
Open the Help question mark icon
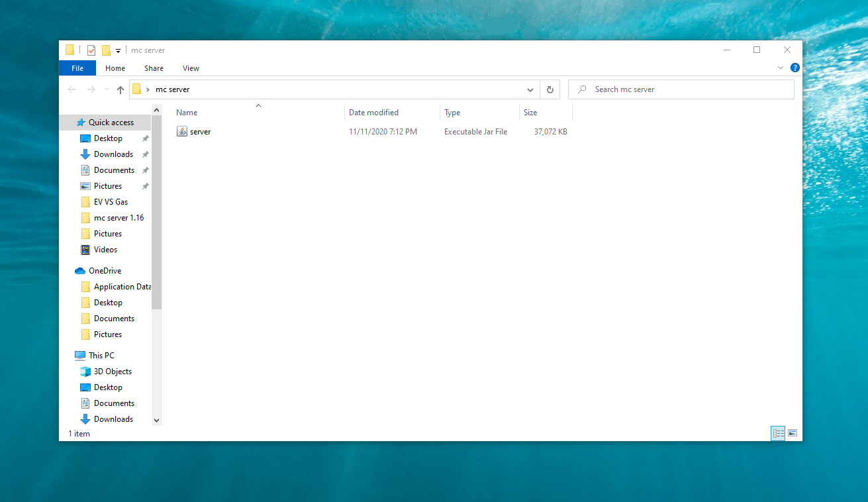(795, 68)
